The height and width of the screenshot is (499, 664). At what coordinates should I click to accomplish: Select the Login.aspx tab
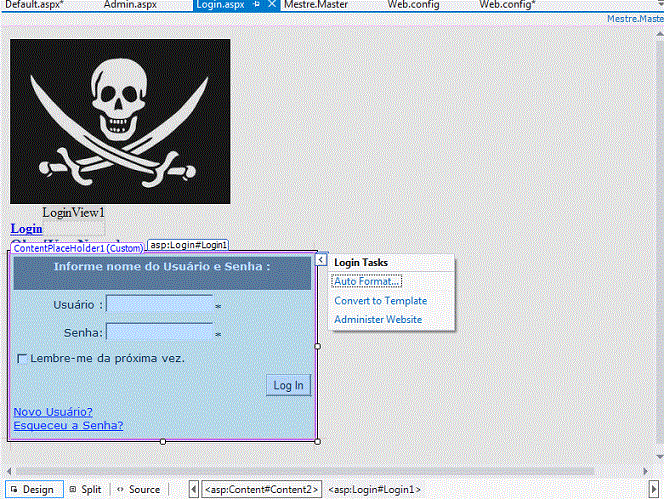pyautogui.click(x=221, y=5)
